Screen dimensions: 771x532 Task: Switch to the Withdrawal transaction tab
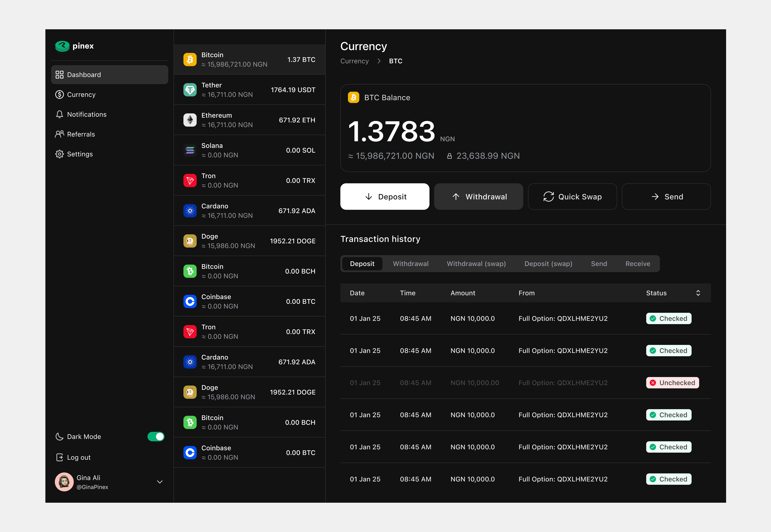click(x=410, y=263)
